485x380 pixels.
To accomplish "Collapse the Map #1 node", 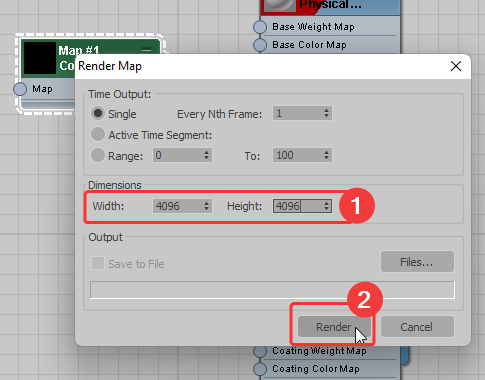I will pos(146,50).
